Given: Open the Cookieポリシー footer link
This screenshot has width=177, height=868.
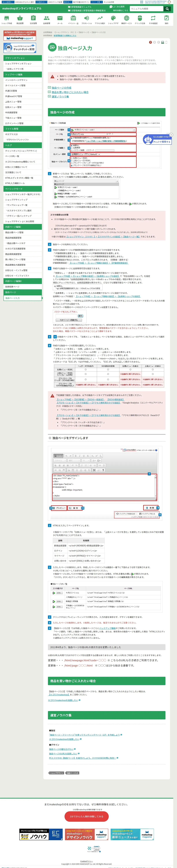Looking at the screenshot, I should (86, 861).
